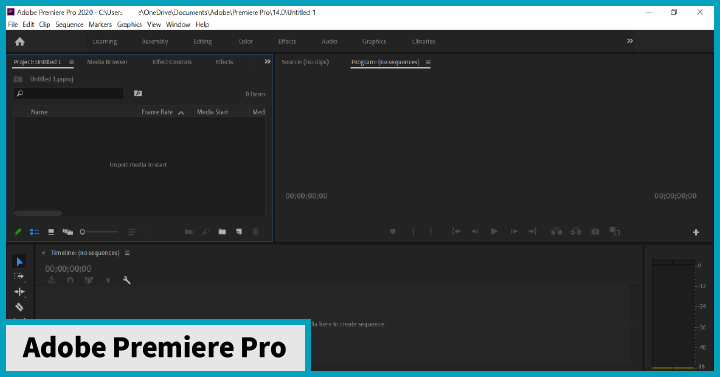Viewport: 720px width, 377px height.
Task: Select the Track Select Forward tool
Action: (19, 276)
